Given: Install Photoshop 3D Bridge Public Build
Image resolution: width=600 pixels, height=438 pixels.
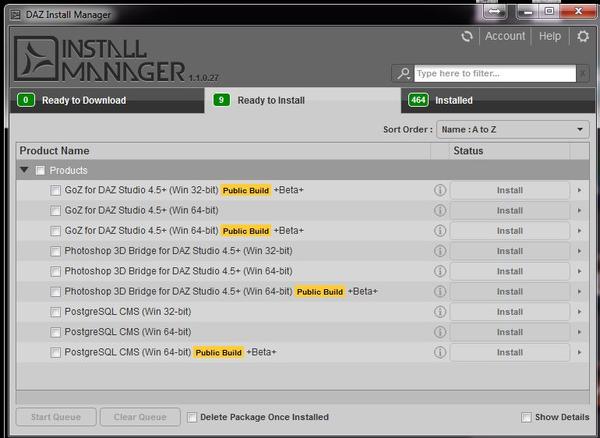Looking at the screenshot, I should click(x=510, y=291).
